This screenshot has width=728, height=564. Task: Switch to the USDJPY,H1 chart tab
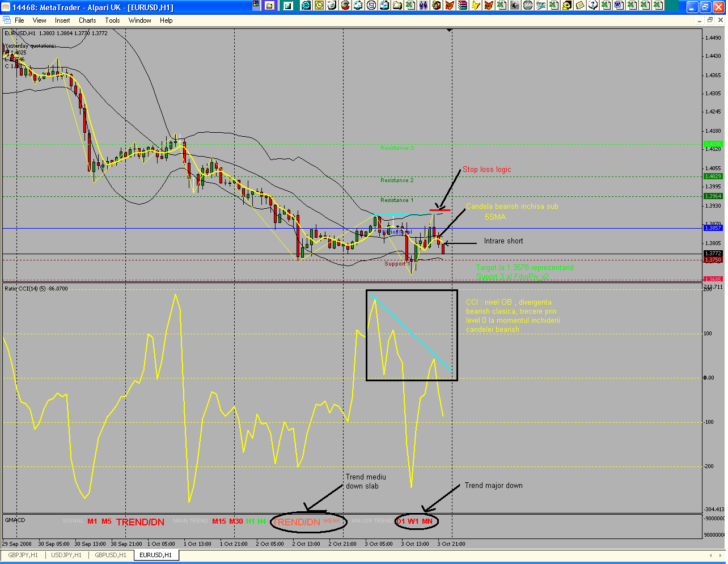click(x=66, y=555)
